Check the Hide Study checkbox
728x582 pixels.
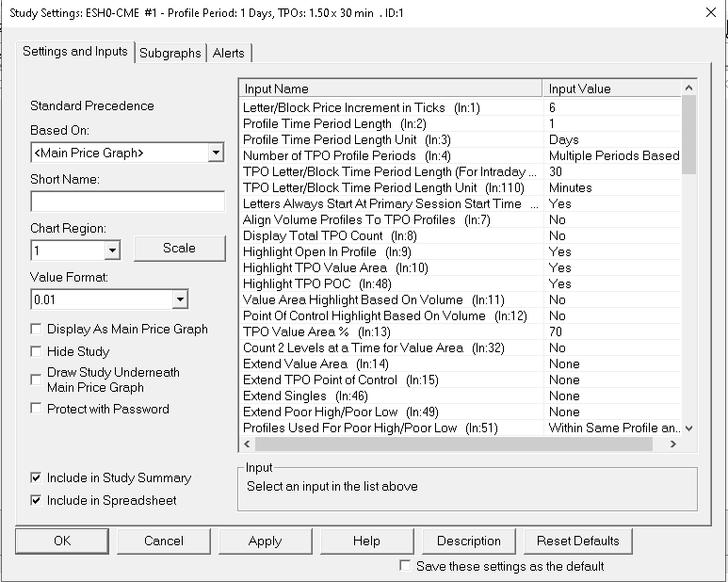[36, 351]
